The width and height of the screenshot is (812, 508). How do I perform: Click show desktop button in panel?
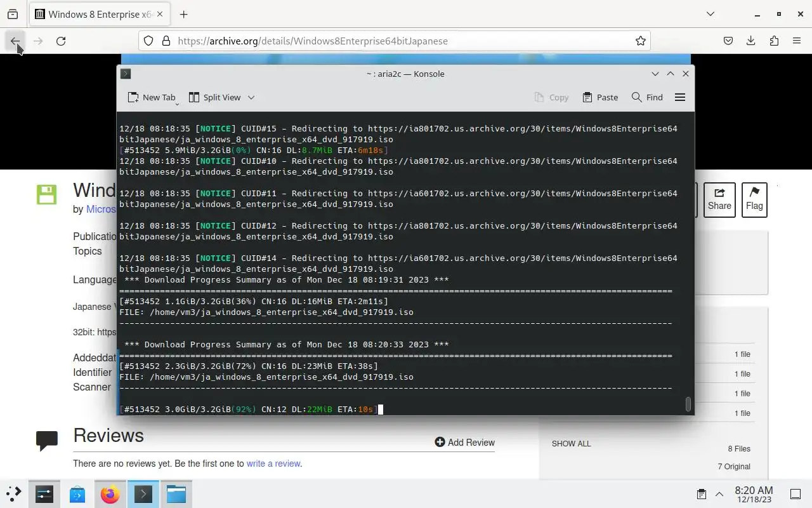point(796,494)
